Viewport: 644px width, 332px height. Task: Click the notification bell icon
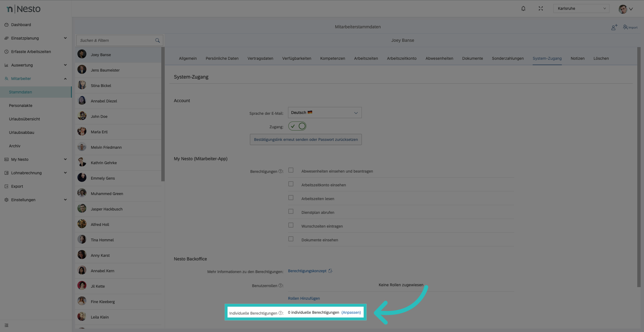pos(523,8)
